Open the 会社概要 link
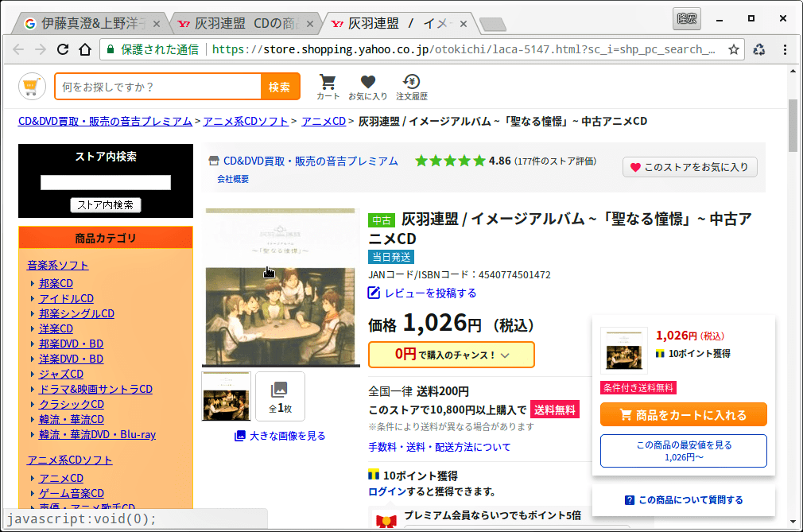803x532 pixels. pos(233,179)
